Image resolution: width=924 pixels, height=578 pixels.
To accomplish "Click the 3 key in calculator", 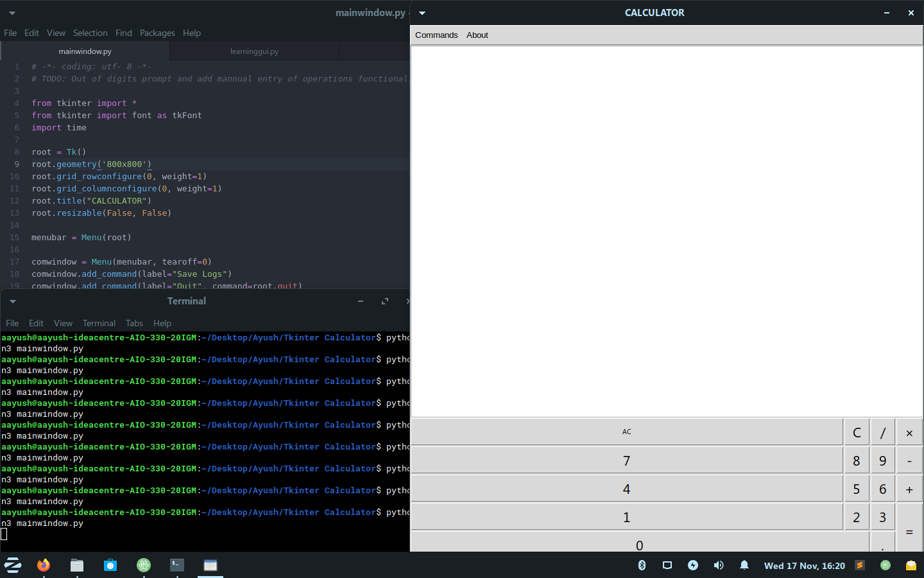I will coord(883,517).
